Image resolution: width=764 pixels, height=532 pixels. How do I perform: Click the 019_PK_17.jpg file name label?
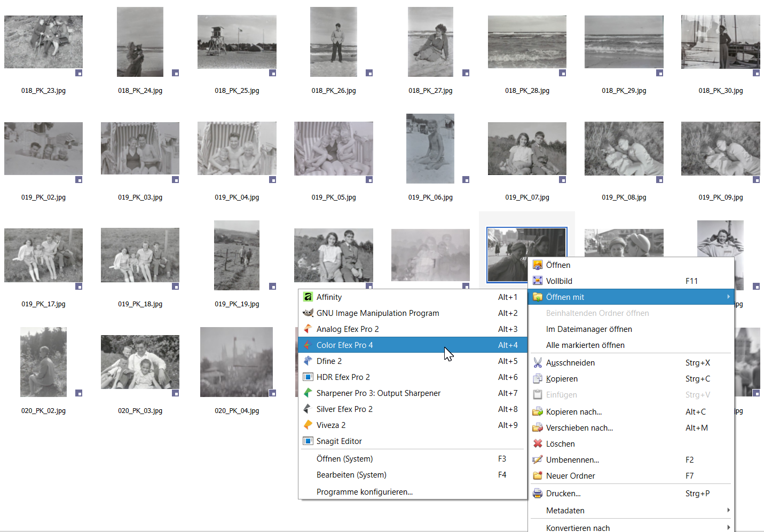pyautogui.click(x=43, y=304)
